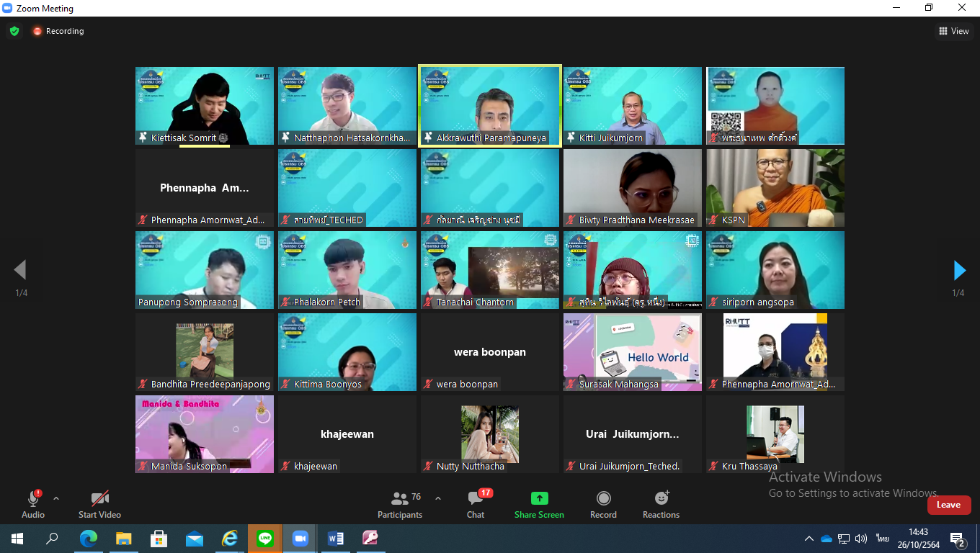Open Mail app from taskbar
The width and height of the screenshot is (980, 553).
pyautogui.click(x=194, y=539)
